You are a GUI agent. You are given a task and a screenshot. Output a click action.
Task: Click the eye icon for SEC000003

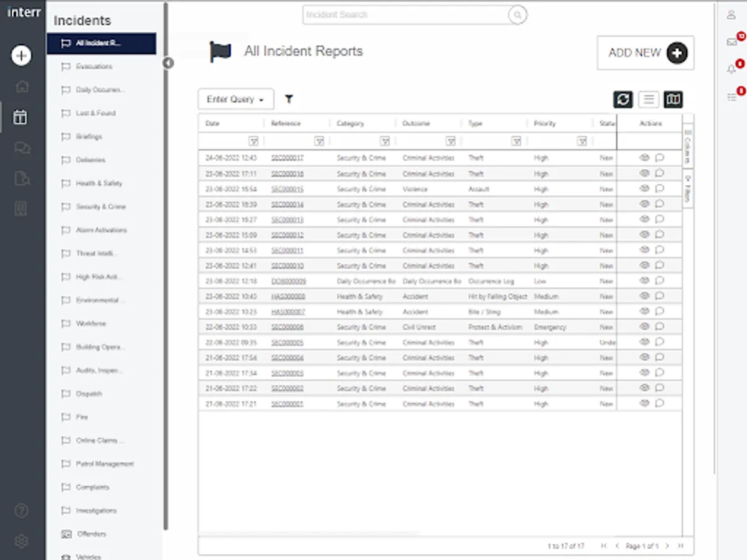[644, 373]
